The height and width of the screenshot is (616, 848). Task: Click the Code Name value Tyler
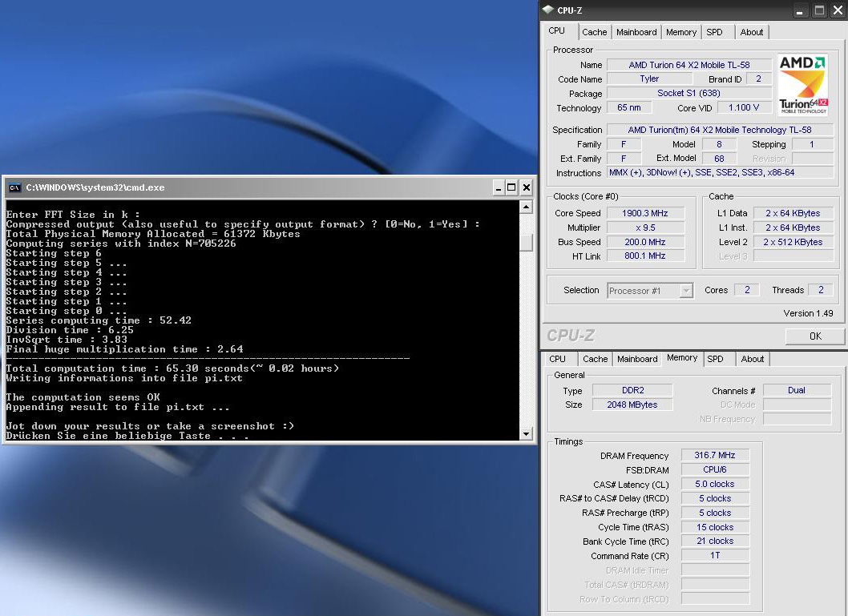649,79
